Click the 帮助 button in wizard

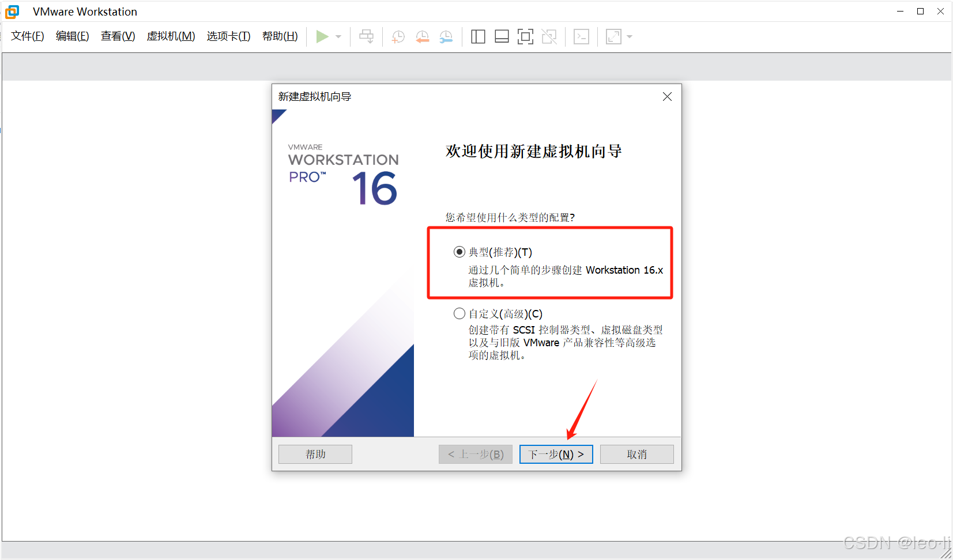coord(315,454)
